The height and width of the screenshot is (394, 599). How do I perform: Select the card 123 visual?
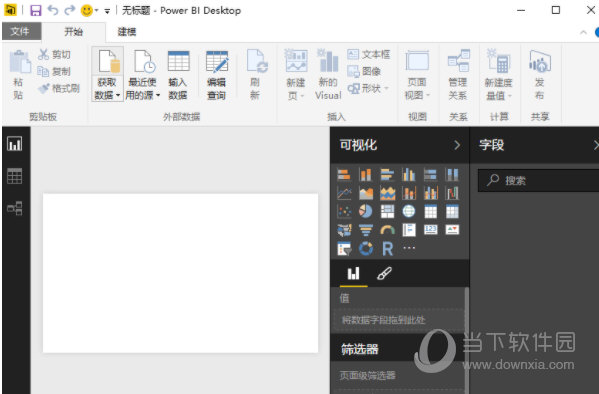[x=431, y=229]
